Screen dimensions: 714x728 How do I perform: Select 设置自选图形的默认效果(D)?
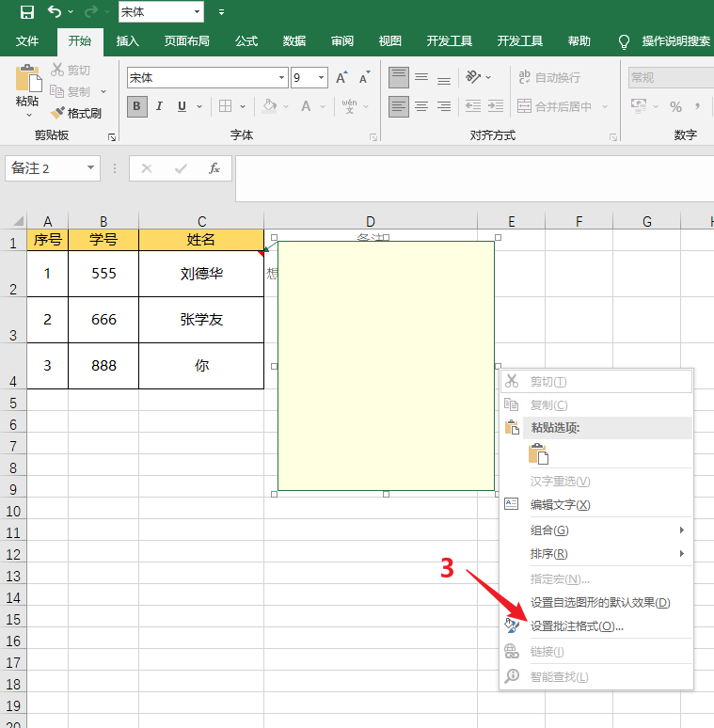596,603
